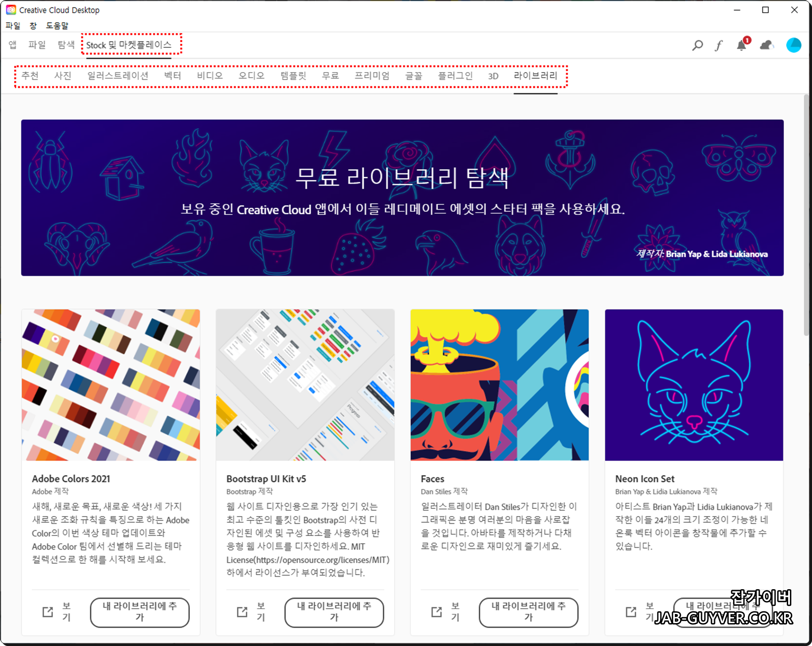Image resolution: width=812 pixels, height=646 pixels.
Task: Open the Faces library thumbnail
Action: click(500, 385)
